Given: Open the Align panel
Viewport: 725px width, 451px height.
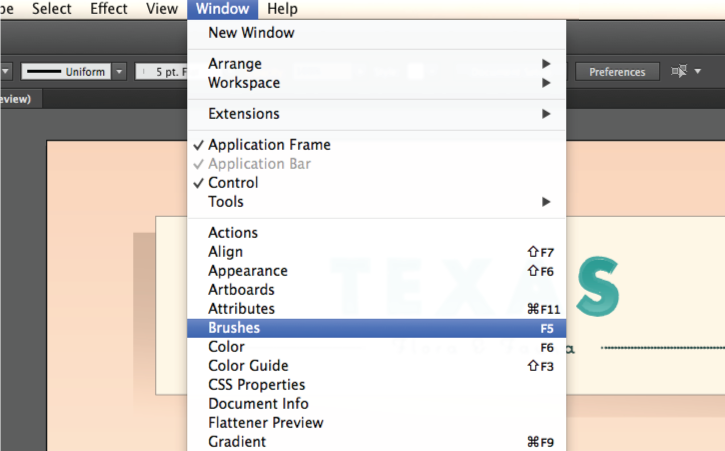Looking at the screenshot, I should 376,252.
